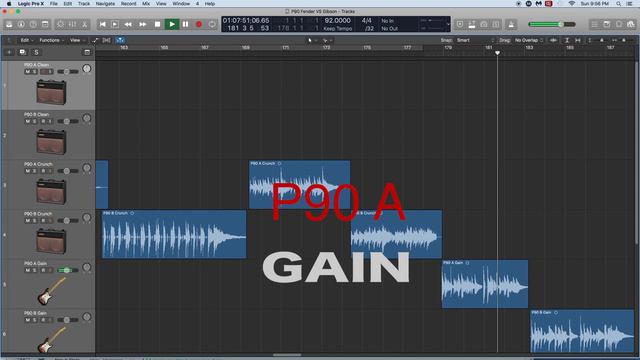Screen dimensions: 640x360
Task: Select the P90 B Gain audio region
Action: [x=582, y=331]
